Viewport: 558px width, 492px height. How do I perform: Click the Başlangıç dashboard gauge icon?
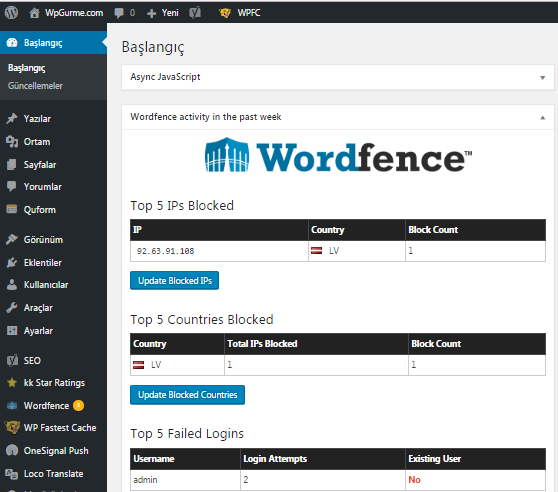[x=12, y=43]
